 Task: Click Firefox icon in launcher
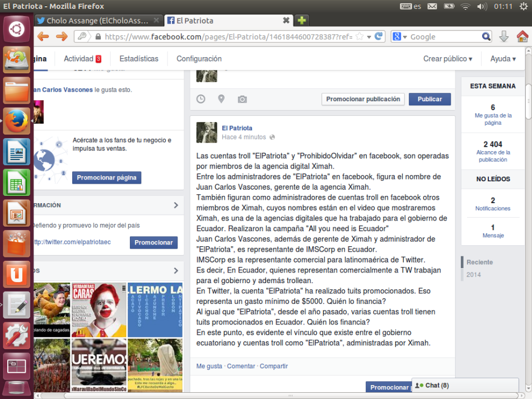(17, 121)
